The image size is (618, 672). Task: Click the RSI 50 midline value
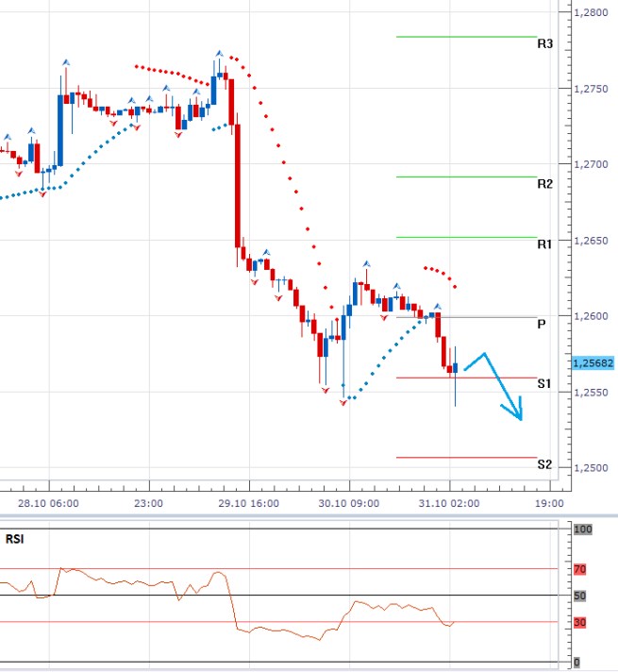[x=581, y=596]
